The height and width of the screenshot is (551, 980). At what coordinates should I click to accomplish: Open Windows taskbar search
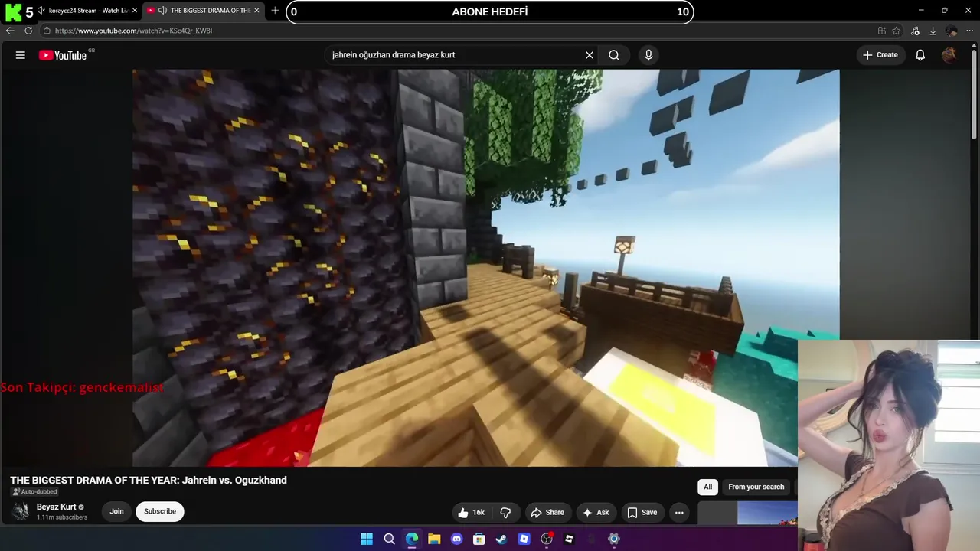[x=389, y=539]
